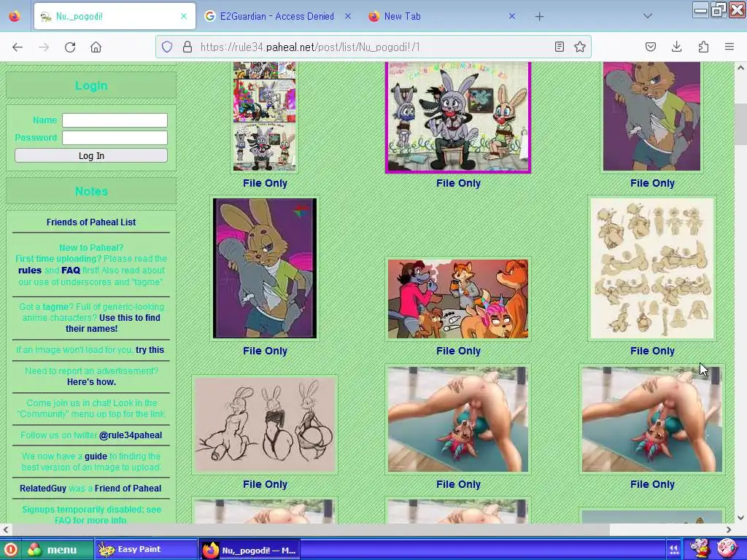Open the 'try this' link
This screenshot has width=747, height=560.
click(150, 349)
